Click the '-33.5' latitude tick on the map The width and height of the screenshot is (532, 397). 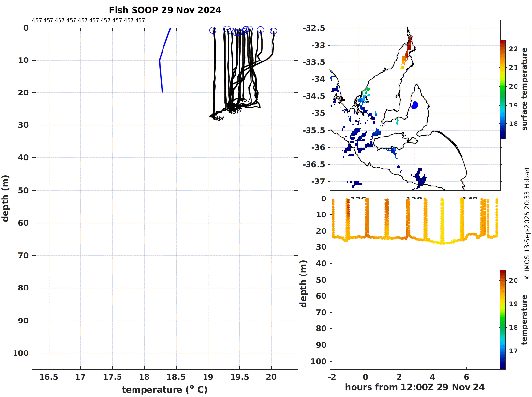[314, 62]
